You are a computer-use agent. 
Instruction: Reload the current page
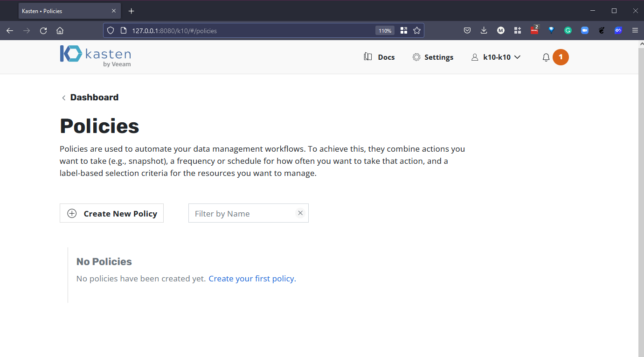pos(43,31)
